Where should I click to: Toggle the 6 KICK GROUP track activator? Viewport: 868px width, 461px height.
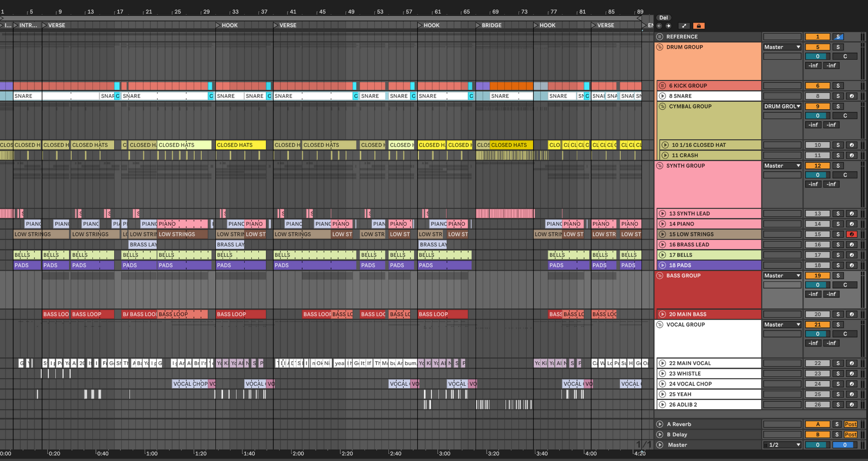[x=817, y=86]
